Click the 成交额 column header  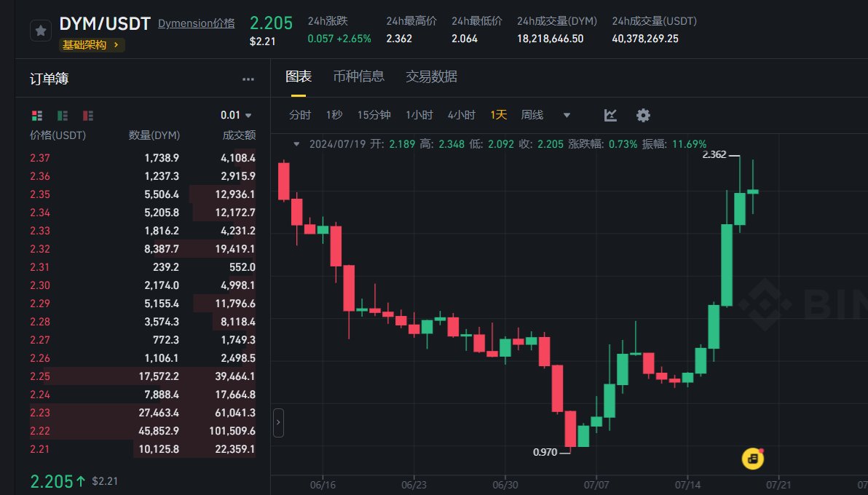[239, 135]
